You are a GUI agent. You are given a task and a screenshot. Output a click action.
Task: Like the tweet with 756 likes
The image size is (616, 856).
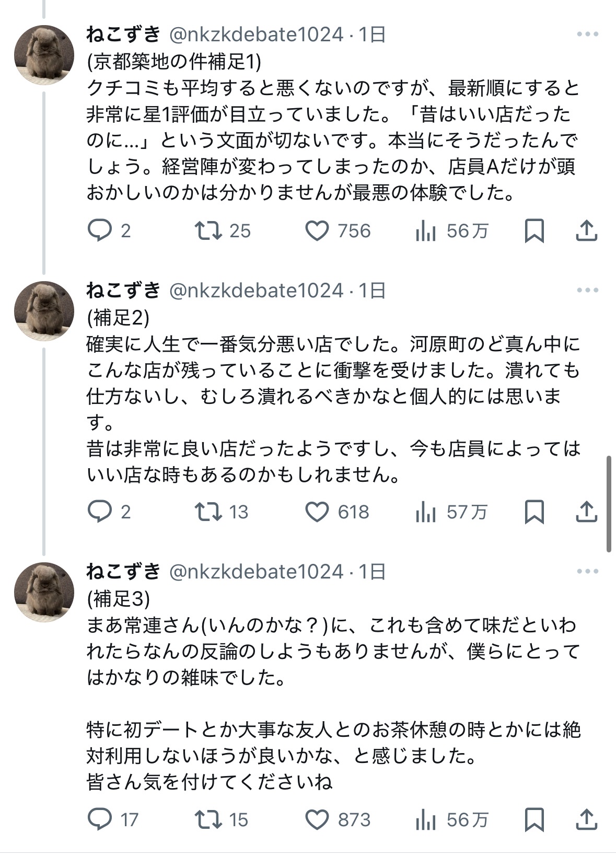317,230
